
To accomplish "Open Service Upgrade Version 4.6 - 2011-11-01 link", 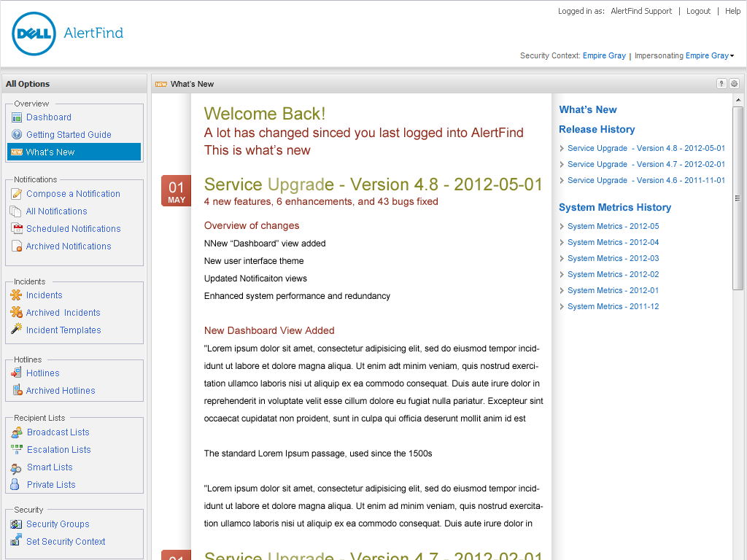I will 646,181.
